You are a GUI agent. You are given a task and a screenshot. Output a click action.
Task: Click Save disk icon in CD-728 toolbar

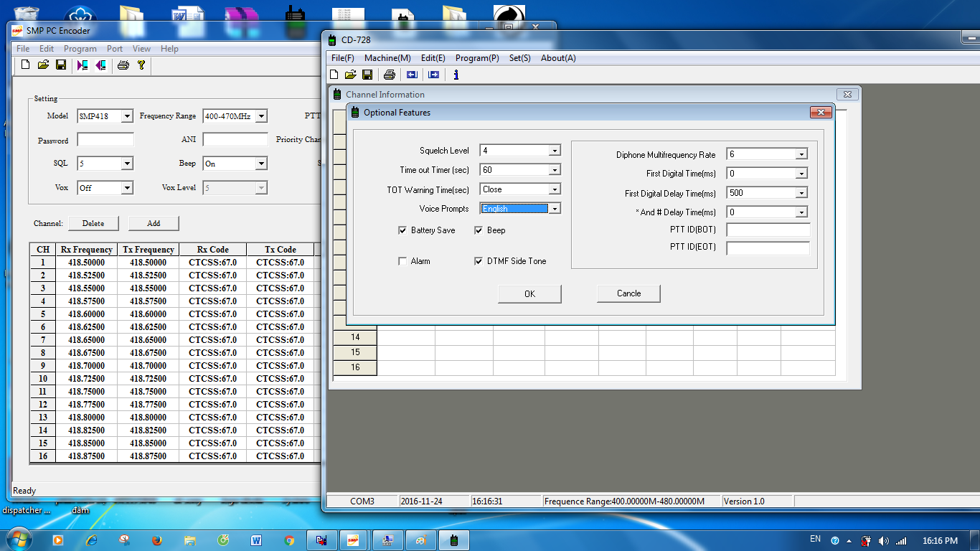pos(367,75)
